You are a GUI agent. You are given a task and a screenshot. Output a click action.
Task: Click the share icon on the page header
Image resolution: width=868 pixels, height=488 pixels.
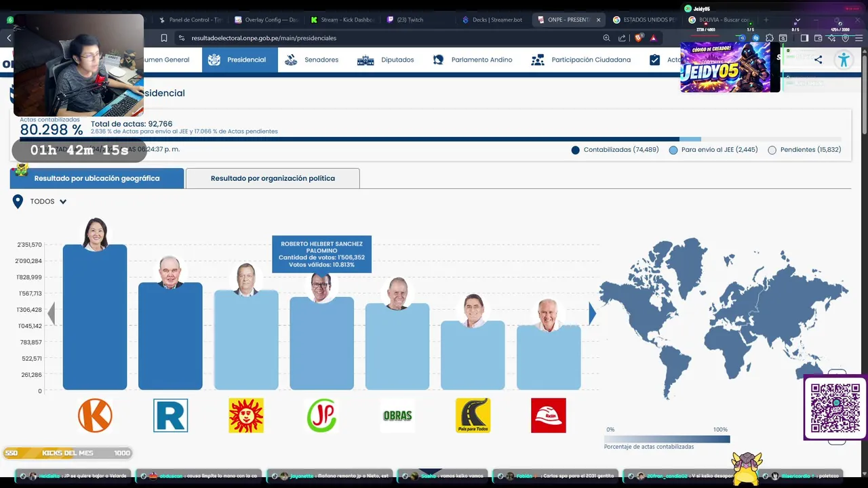818,60
